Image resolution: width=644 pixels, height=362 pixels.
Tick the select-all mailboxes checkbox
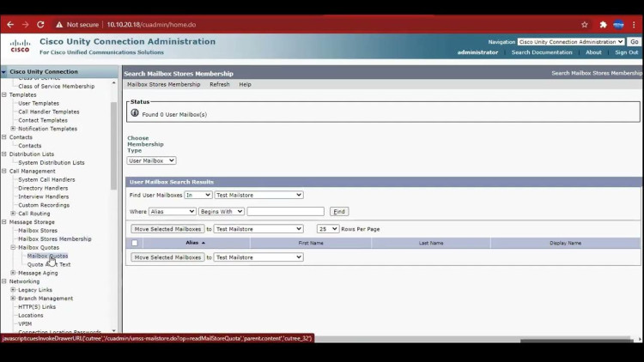pyautogui.click(x=135, y=243)
